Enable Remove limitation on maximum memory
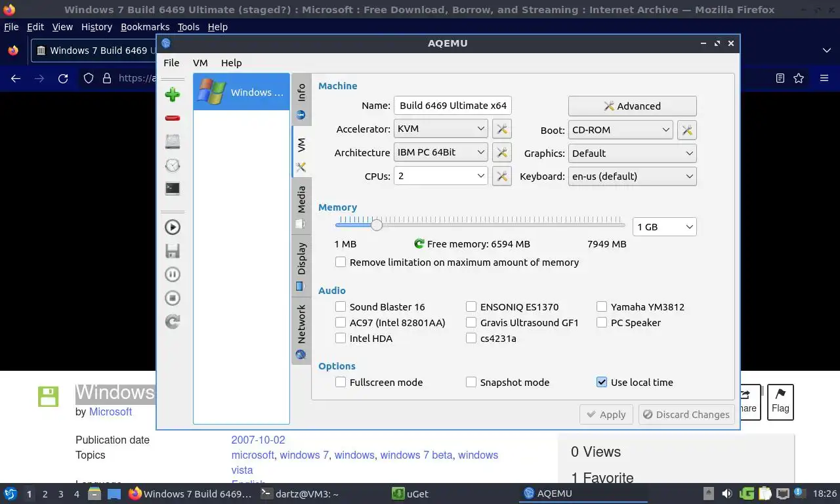 pos(341,262)
